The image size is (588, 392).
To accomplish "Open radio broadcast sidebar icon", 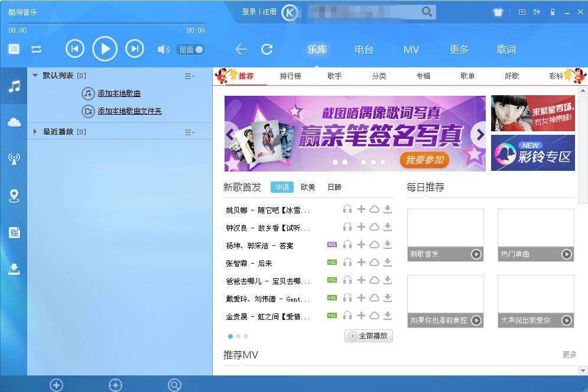I will point(14,158).
